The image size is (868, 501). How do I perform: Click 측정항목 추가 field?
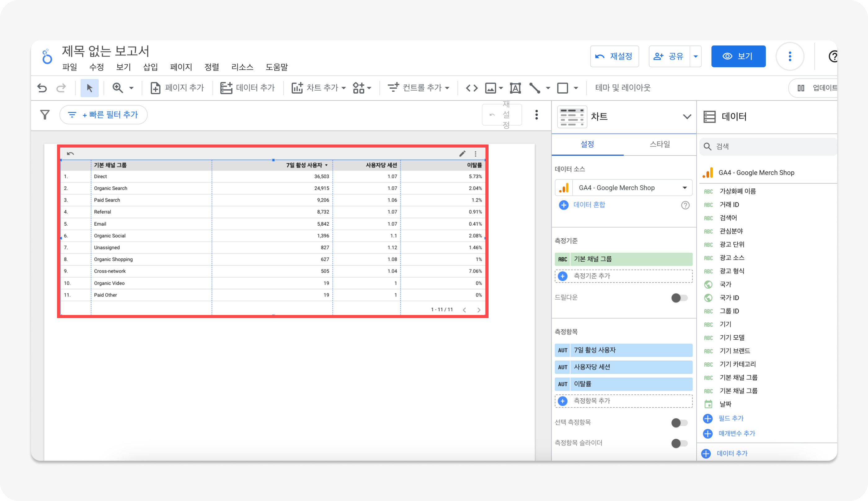pos(623,401)
